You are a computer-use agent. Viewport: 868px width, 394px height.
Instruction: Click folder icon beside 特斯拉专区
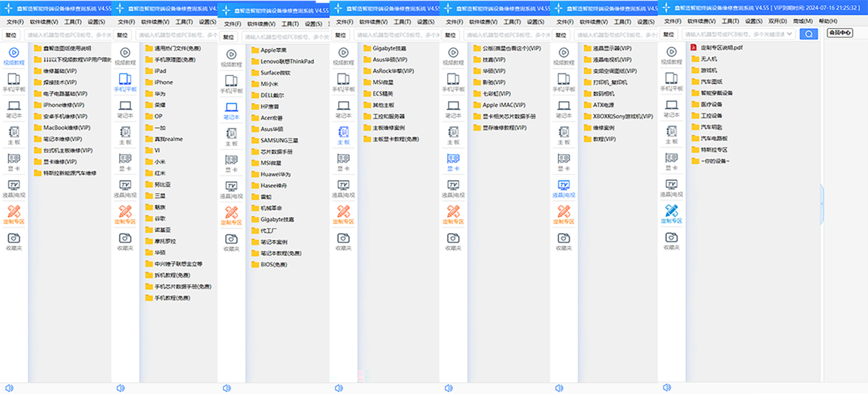695,149
